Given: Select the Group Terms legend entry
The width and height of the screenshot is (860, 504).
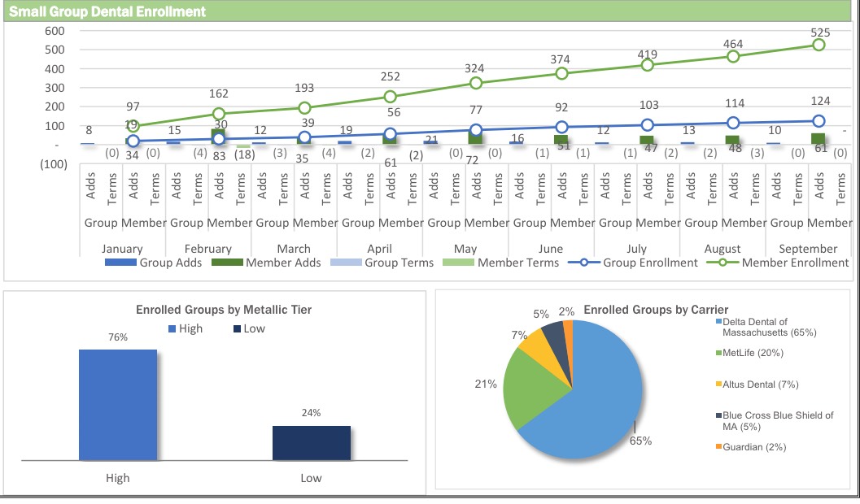Looking at the screenshot, I should [x=391, y=263].
